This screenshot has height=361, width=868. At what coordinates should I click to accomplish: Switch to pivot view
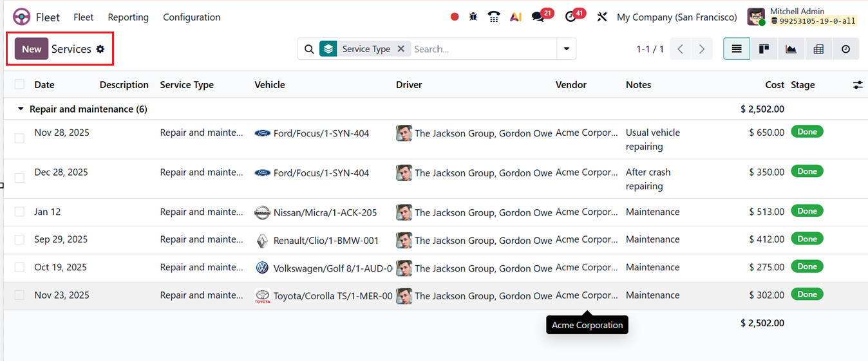click(x=818, y=49)
